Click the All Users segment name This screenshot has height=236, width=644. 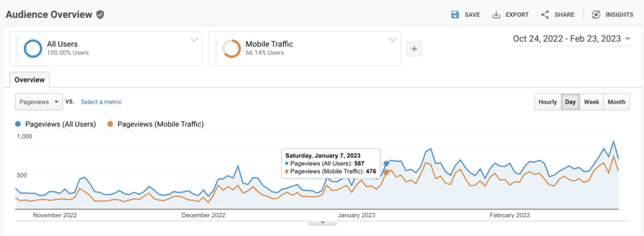(x=62, y=44)
